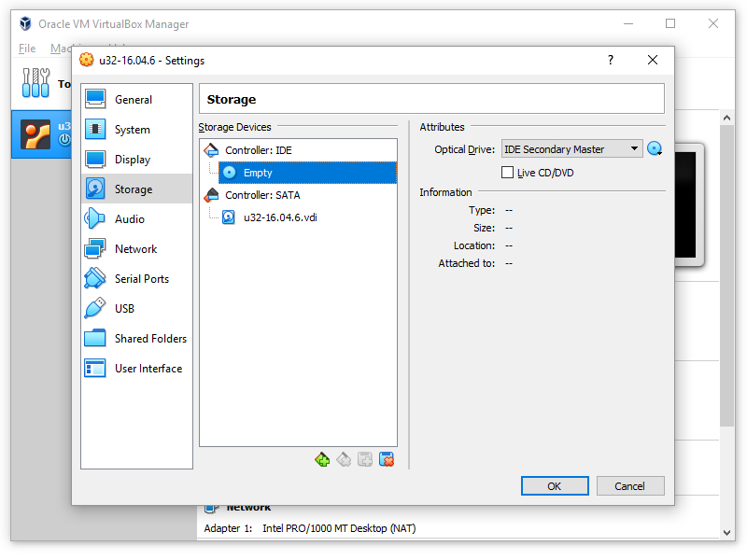Select the Controller: IDE tree node

258,150
